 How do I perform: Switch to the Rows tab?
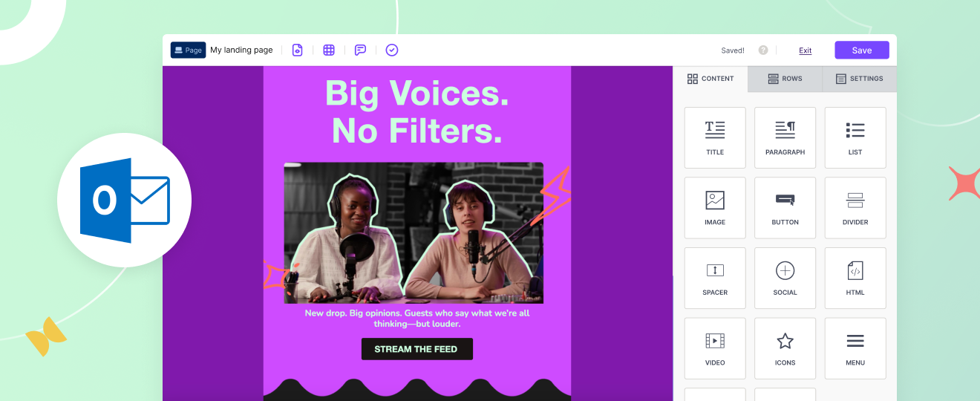[785, 79]
